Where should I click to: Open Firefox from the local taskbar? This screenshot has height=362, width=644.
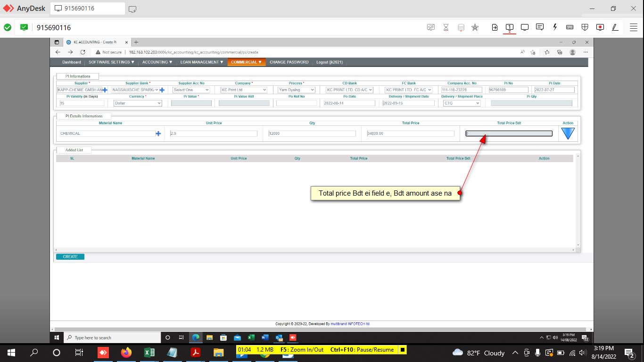click(126, 353)
